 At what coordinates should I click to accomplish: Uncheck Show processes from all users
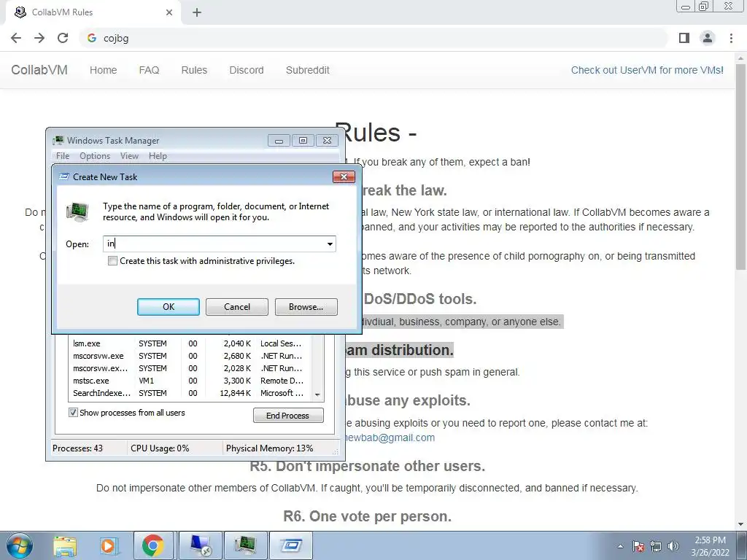pyautogui.click(x=73, y=413)
